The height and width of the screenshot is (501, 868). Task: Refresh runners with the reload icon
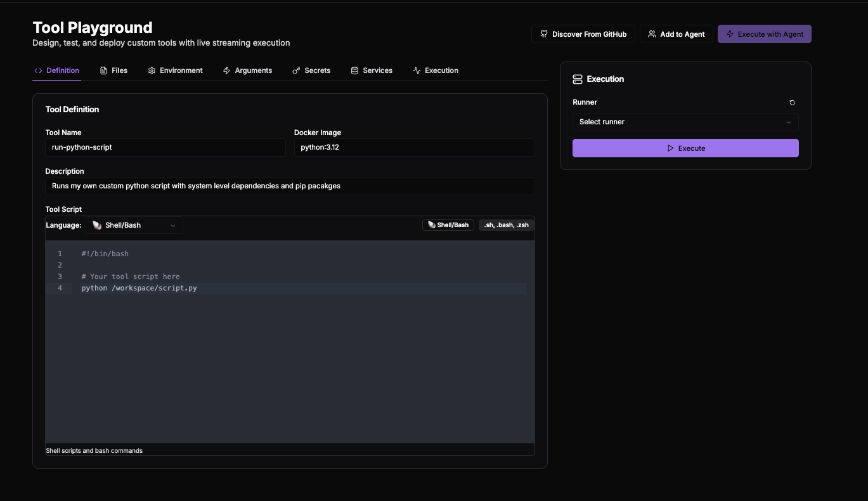click(x=793, y=102)
